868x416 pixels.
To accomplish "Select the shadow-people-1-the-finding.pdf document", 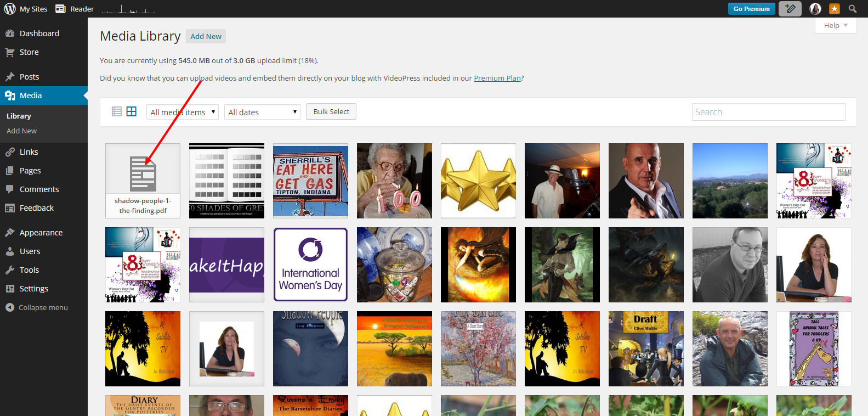I will [x=143, y=181].
